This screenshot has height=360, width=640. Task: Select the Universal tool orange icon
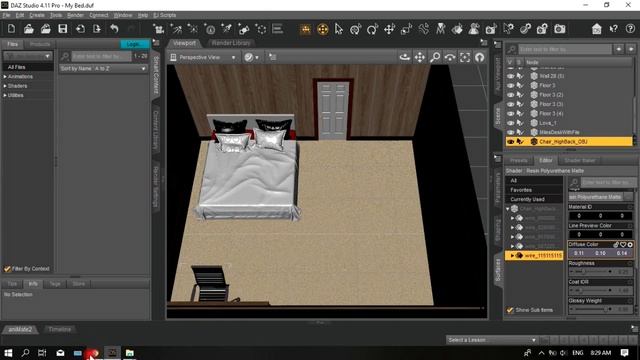(322, 29)
